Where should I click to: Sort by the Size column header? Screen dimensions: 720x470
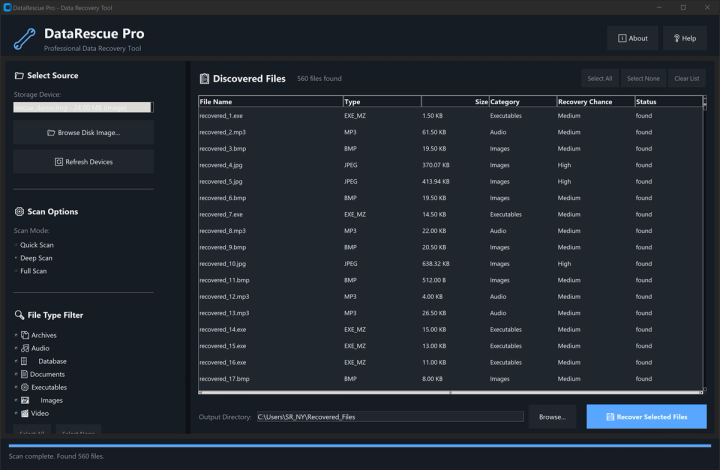pyautogui.click(x=455, y=101)
